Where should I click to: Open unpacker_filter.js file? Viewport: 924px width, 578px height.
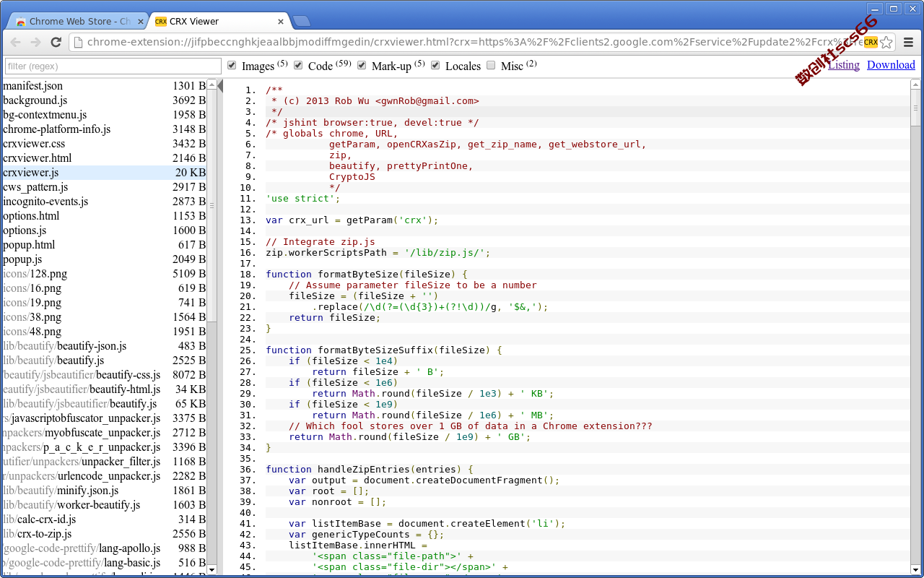click(103, 462)
